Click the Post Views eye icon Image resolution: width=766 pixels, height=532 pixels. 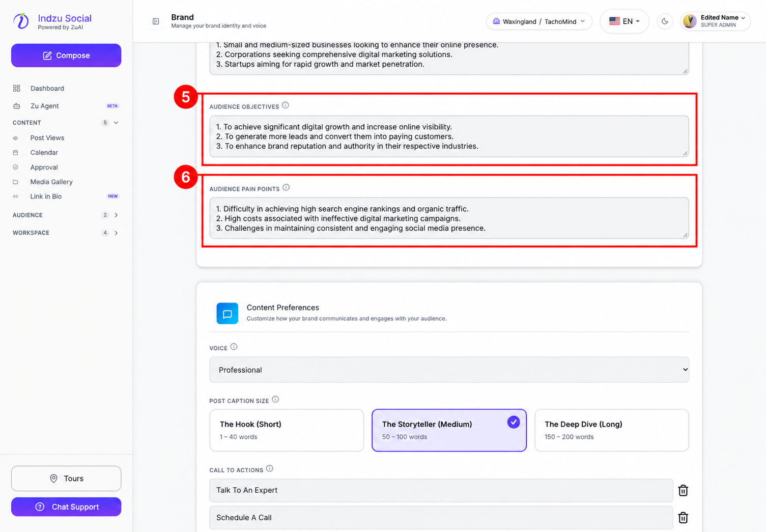(x=15, y=138)
